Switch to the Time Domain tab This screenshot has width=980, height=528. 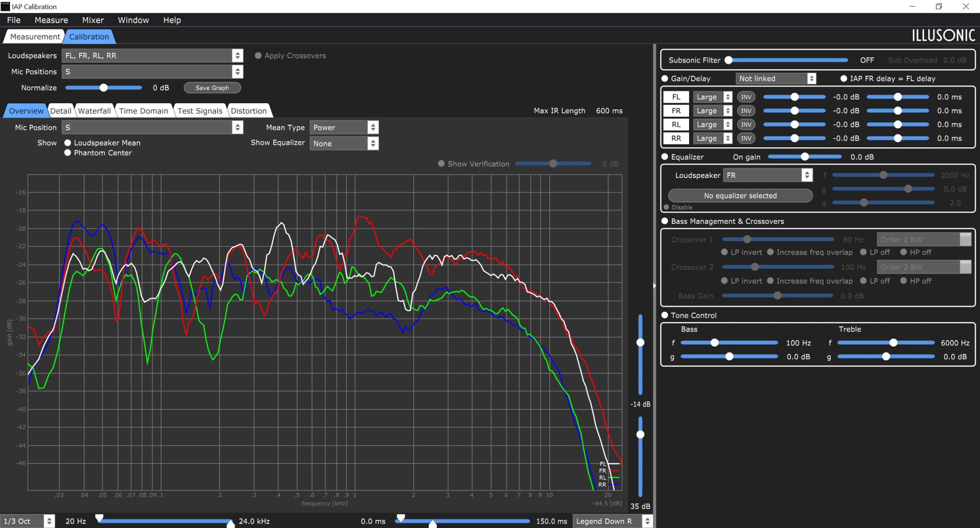(x=144, y=111)
